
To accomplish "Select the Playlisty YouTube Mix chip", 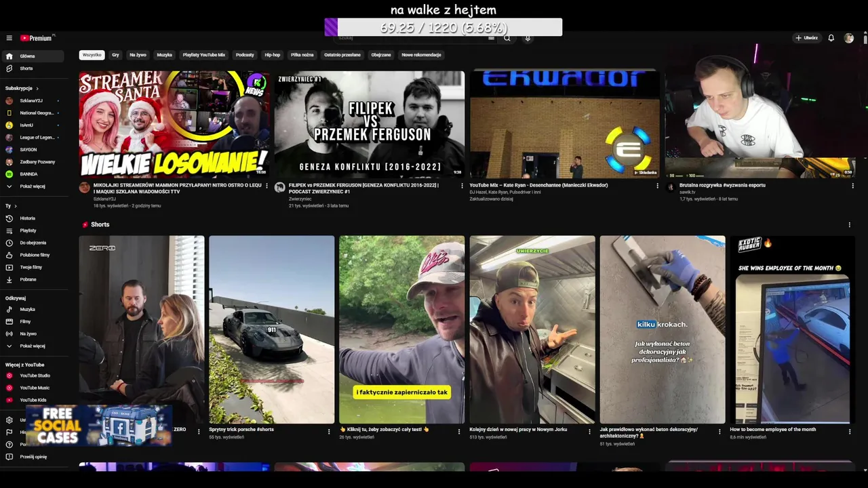I will point(203,55).
